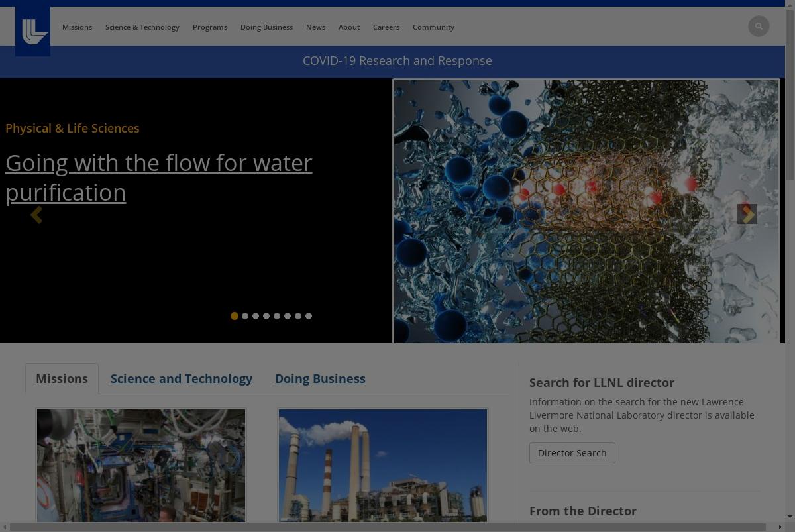
Task: Select fourth carousel dot indicator
Action: tap(266, 316)
